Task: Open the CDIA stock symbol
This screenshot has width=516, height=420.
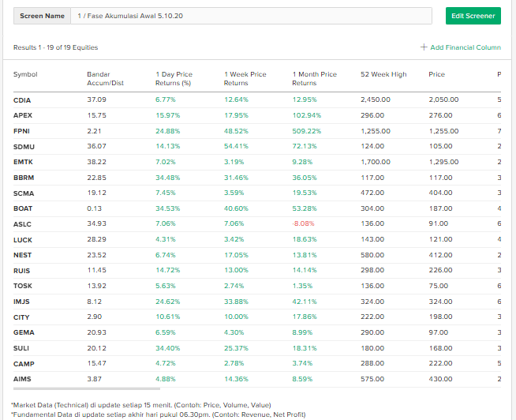Action: pos(22,100)
